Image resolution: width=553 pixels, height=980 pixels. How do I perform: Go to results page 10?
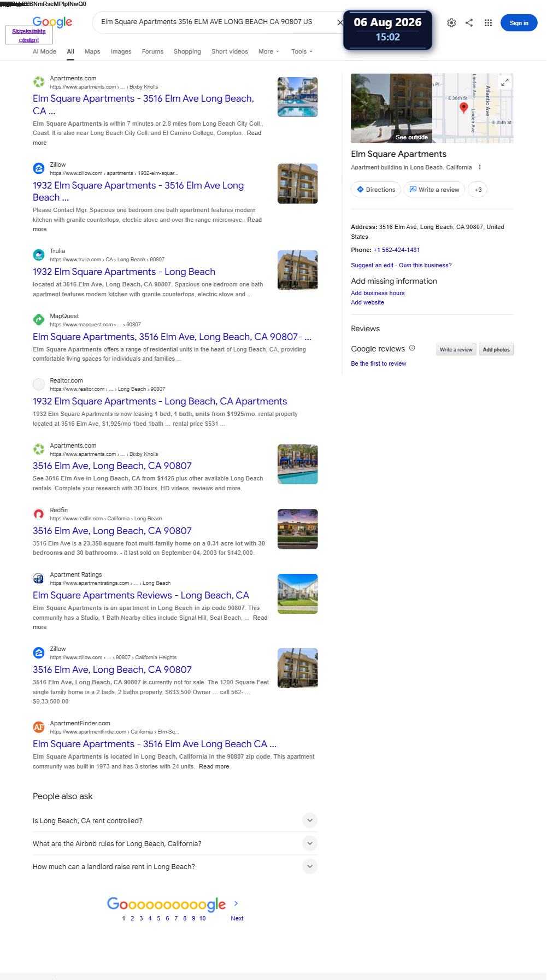tap(202, 918)
